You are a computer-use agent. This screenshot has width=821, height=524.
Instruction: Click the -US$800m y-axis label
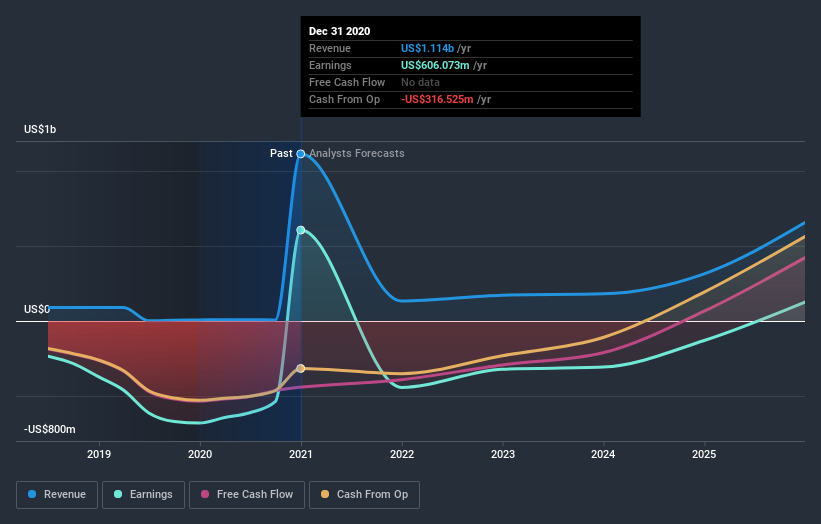(x=50, y=429)
